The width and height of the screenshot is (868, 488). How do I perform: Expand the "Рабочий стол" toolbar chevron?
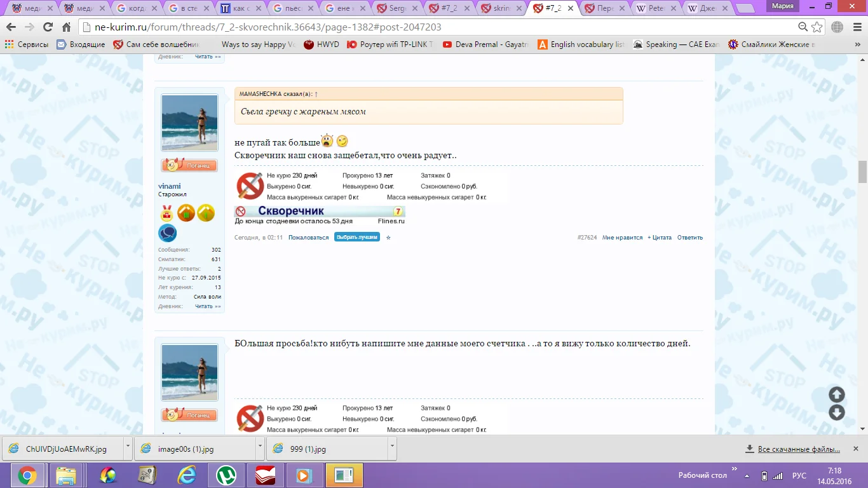pyautogui.click(x=735, y=469)
